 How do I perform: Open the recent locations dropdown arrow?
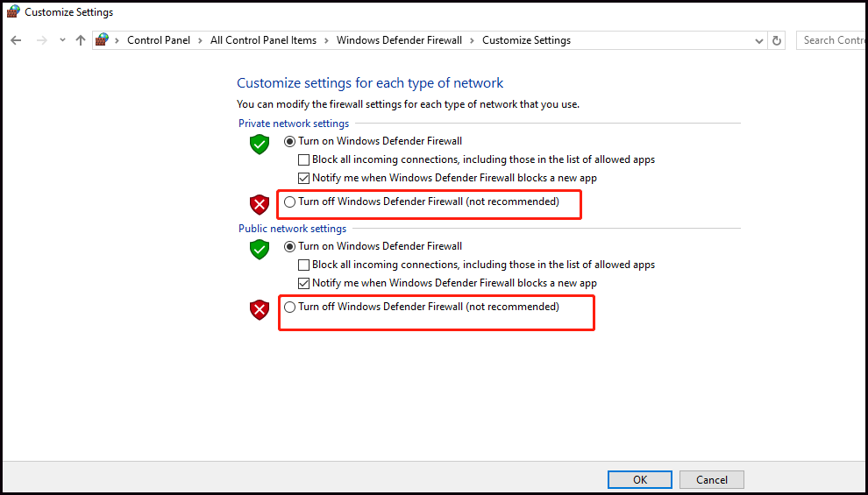(x=62, y=39)
